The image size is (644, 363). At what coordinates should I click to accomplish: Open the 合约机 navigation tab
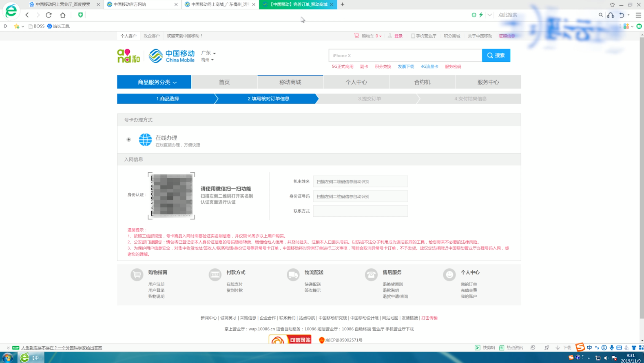pos(422,82)
